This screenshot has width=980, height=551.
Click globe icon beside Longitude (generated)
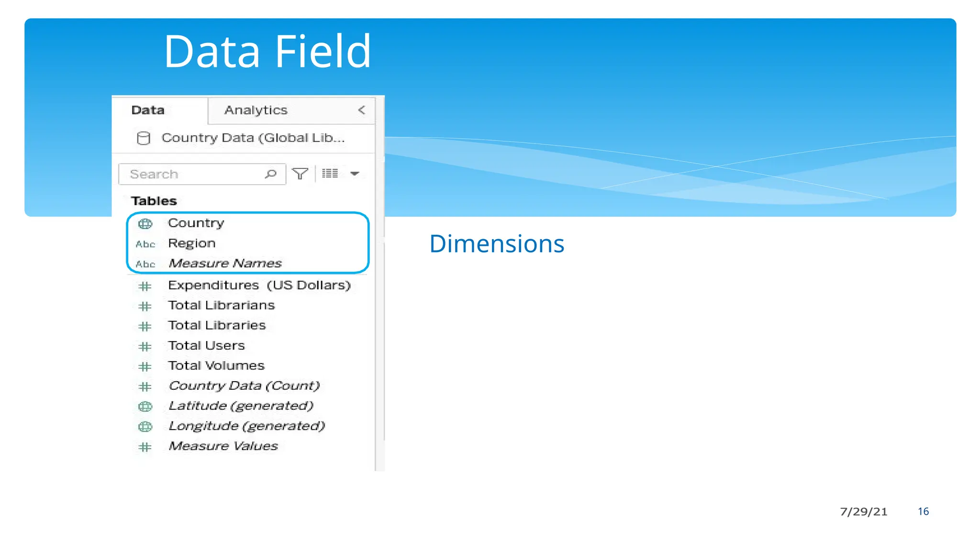(x=145, y=427)
